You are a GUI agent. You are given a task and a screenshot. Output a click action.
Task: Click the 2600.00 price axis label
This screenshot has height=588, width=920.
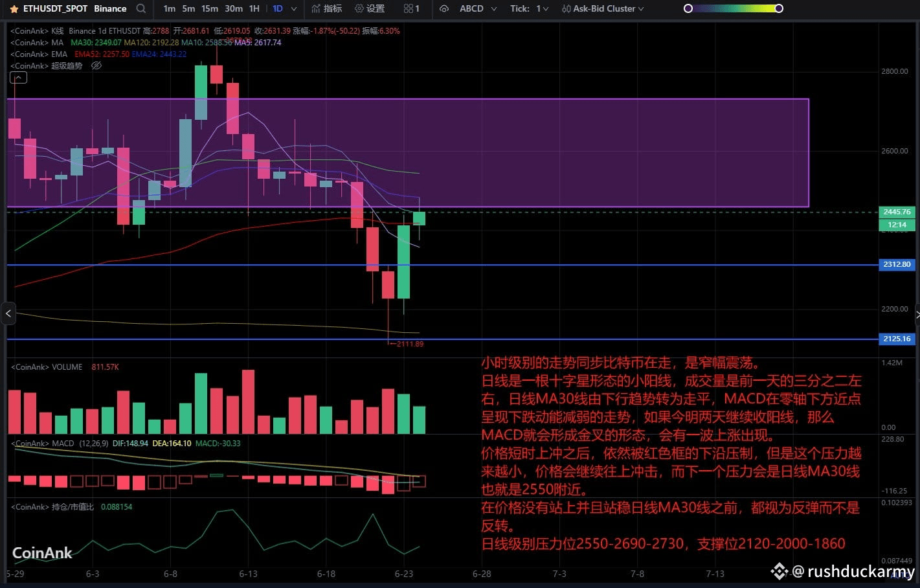point(895,151)
